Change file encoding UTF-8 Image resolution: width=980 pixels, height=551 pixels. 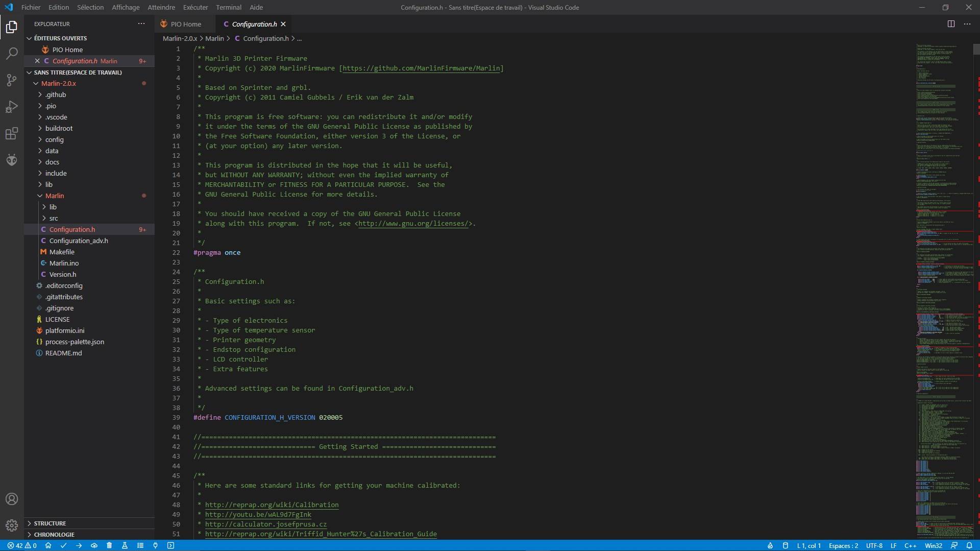click(x=874, y=545)
